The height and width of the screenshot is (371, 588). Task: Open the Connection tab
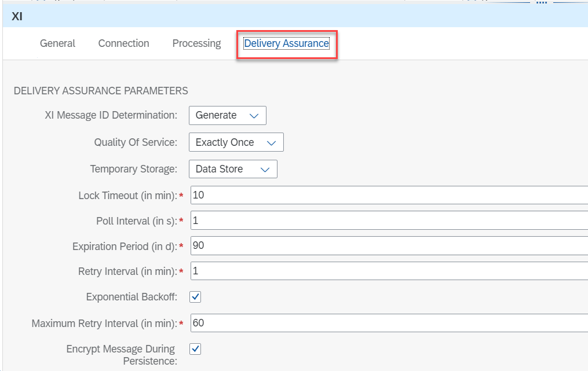[123, 43]
